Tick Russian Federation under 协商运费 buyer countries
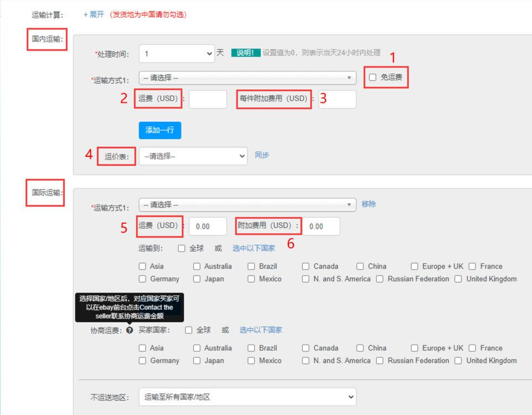 [x=380, y=361]
